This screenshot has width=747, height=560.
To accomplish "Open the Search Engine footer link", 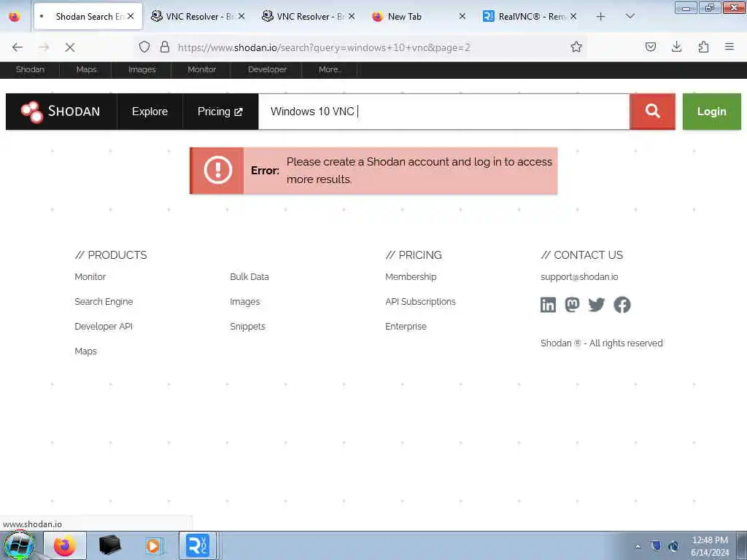I will [x=104, y=301].
